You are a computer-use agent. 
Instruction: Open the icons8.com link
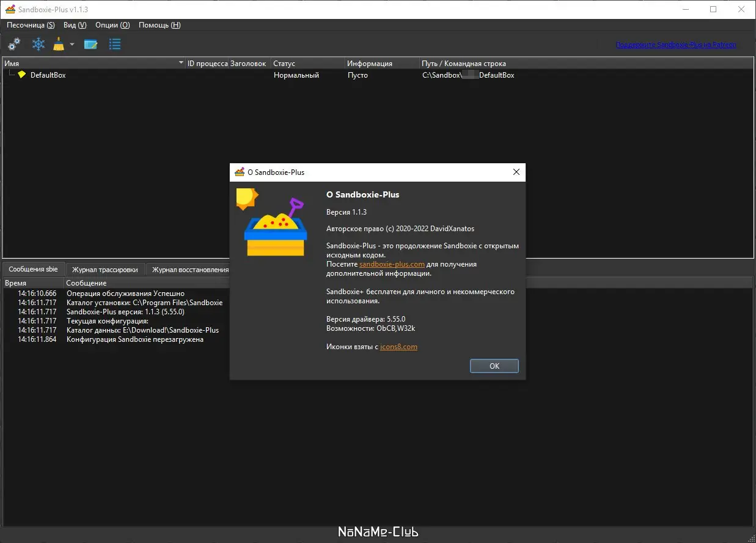click(398, 347)
